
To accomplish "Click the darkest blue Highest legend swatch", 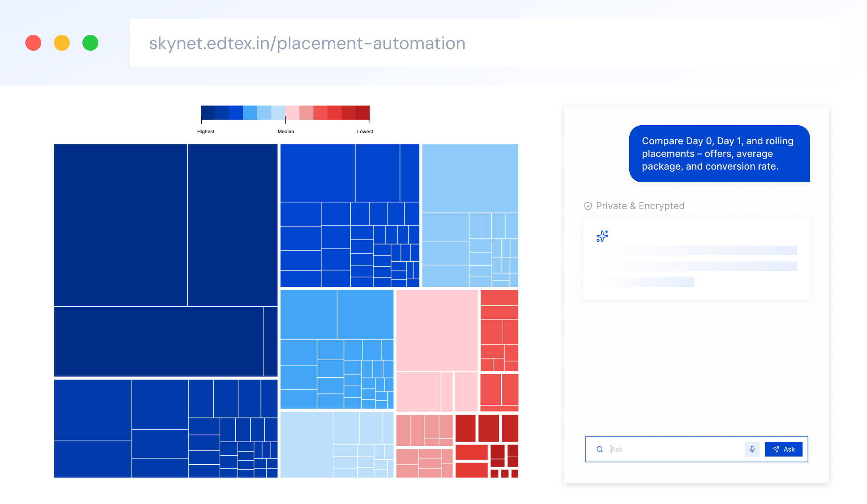I will (x=208, y=113).
